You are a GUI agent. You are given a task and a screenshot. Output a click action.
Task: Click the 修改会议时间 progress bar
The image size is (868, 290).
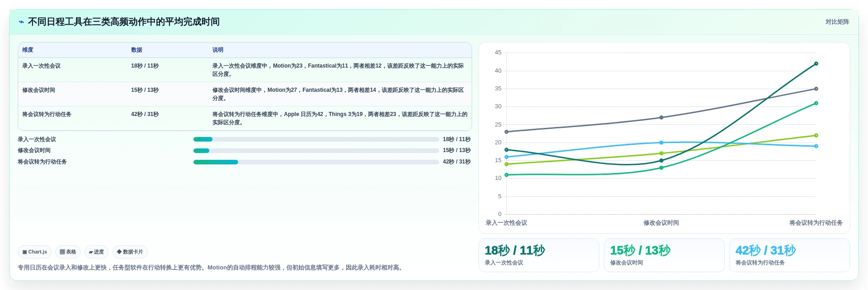coord(316,151)
